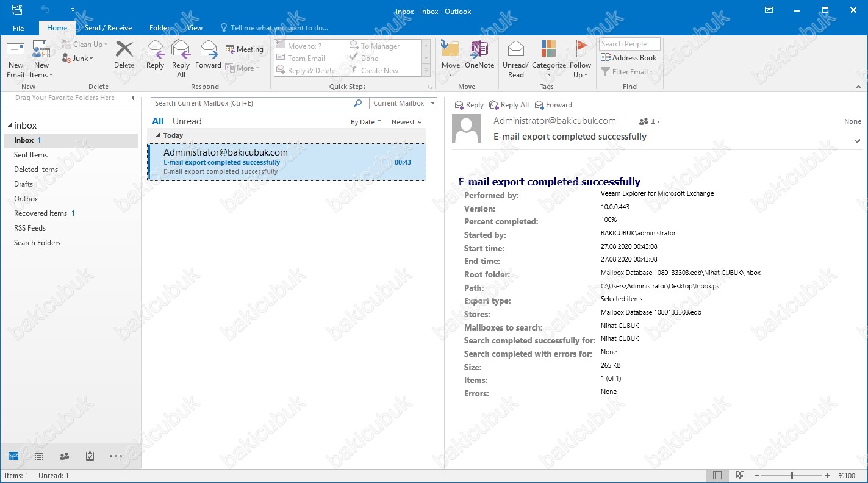Open the navigation options ellipsis
Image resolution: width=868 pixels, height=483 pixels.
point(116,456)
